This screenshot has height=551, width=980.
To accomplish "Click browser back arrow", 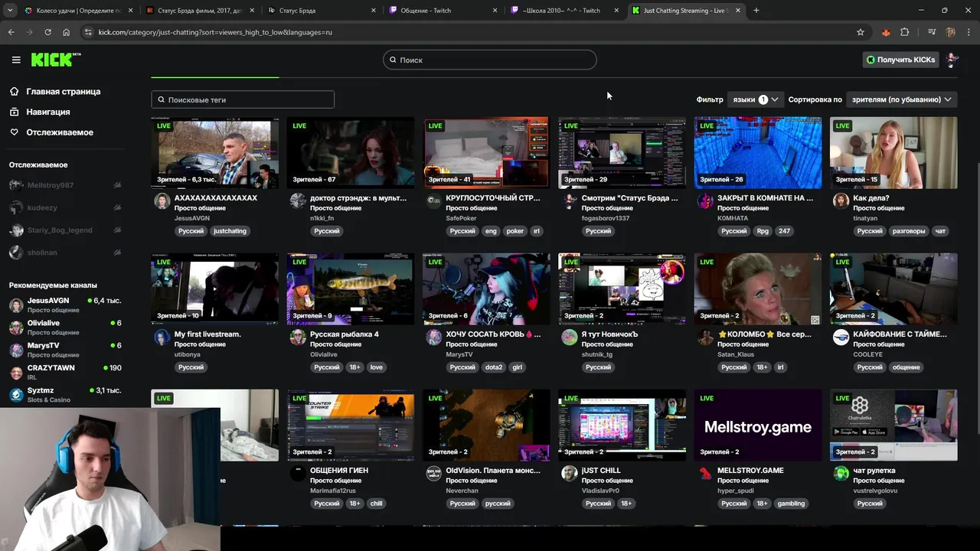I will [x=11, y=32].
